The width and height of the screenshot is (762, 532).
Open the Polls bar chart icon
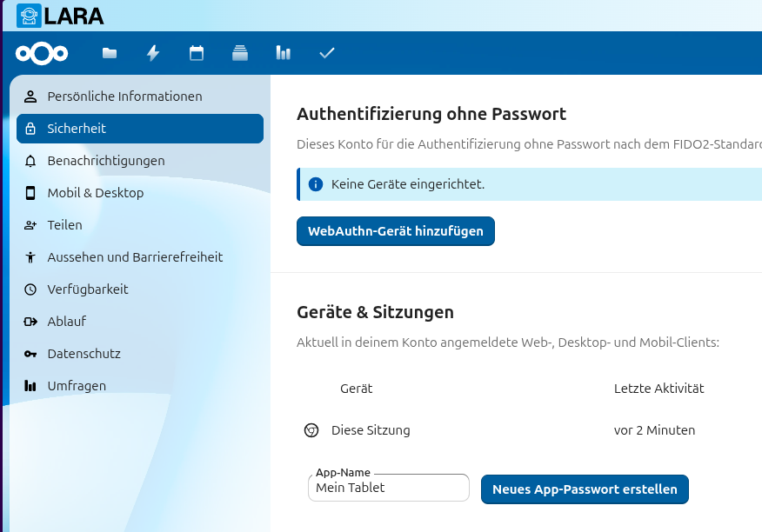(x=284, y=53)
